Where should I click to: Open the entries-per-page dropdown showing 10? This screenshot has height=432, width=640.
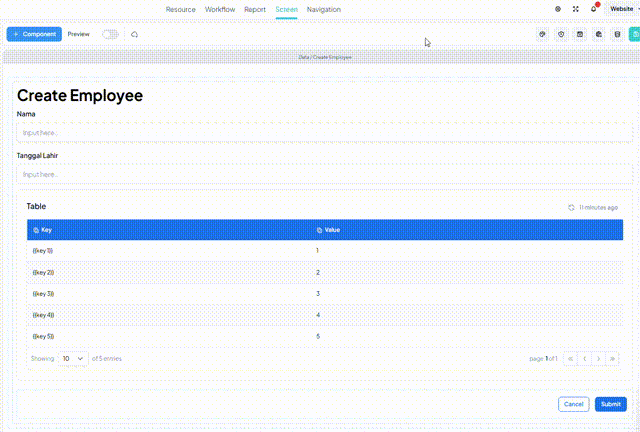73,359
